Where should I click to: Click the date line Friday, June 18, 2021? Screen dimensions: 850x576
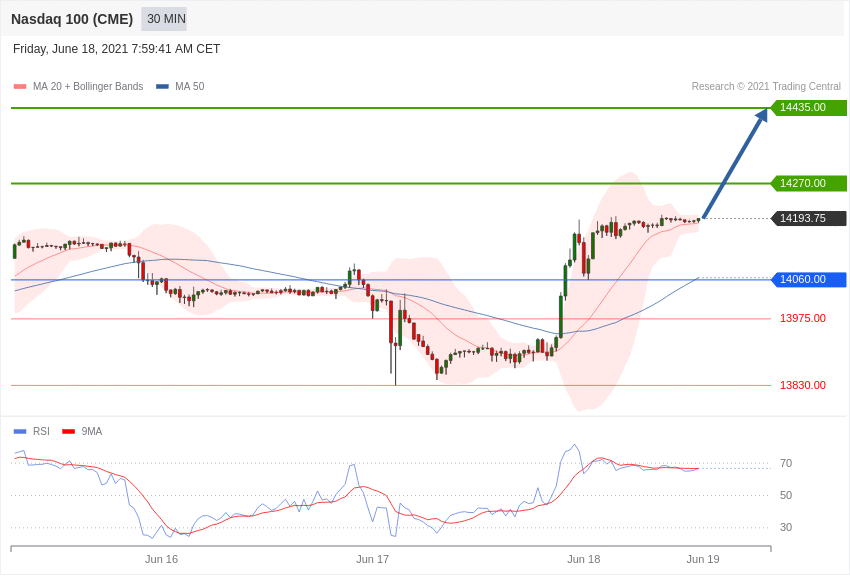tap(117, 49)
